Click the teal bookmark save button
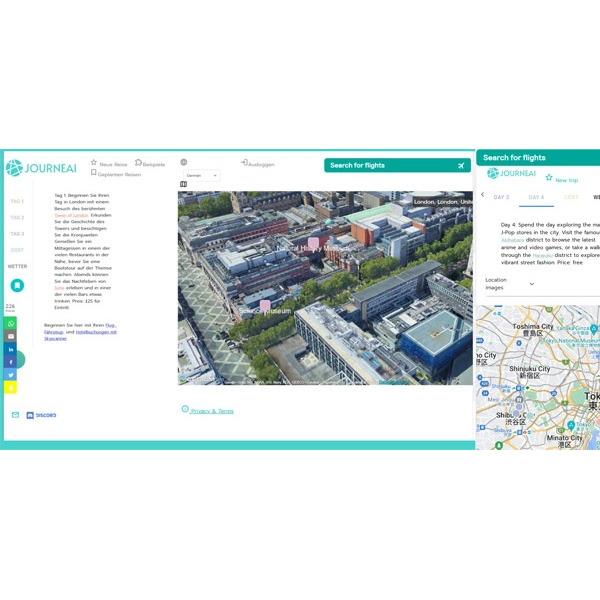 click(17, 286)
